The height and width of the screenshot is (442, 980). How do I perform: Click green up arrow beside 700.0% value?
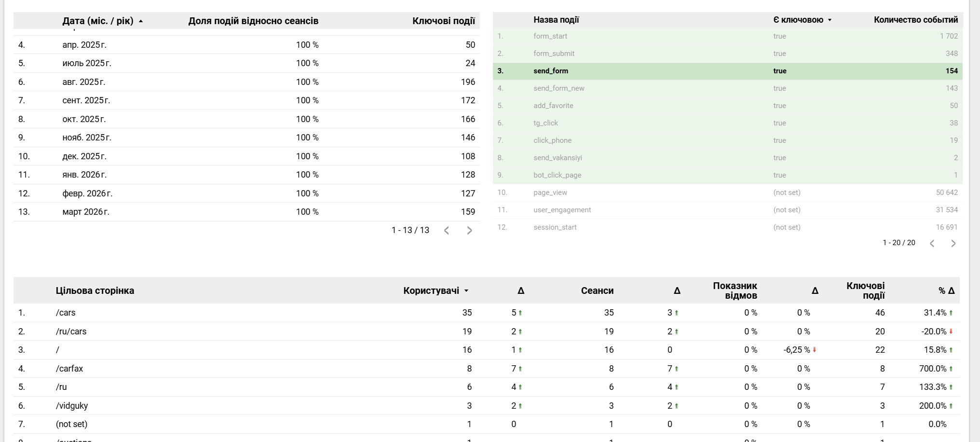(x=951, y=369)
